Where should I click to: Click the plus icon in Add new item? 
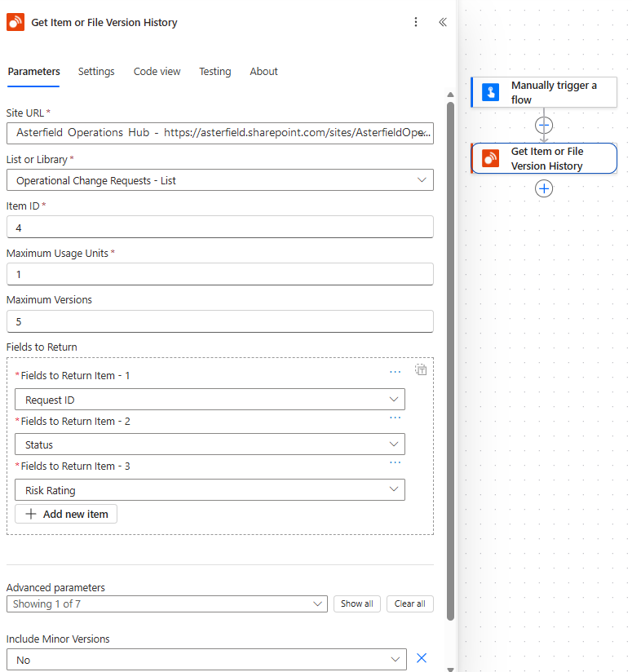[31, 514]
